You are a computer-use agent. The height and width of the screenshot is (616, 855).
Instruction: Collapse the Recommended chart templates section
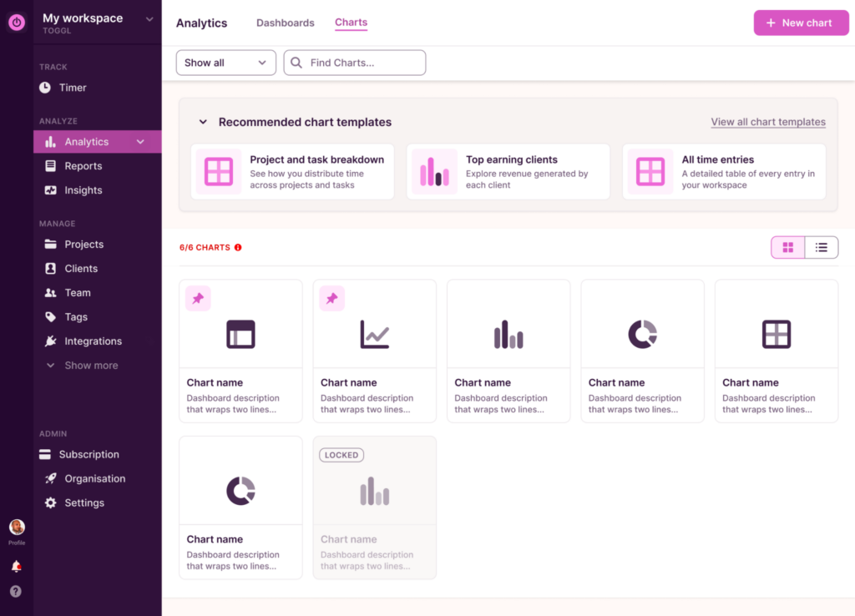click(202, 121)
